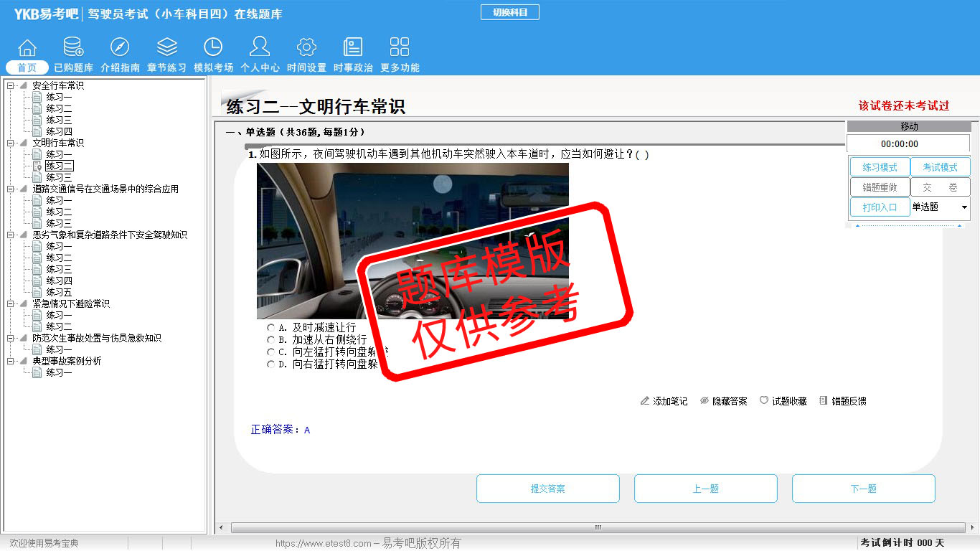Click the 添加笔记 pencil icon
Screen dimensions: 980x551
(x=645, y=401)
